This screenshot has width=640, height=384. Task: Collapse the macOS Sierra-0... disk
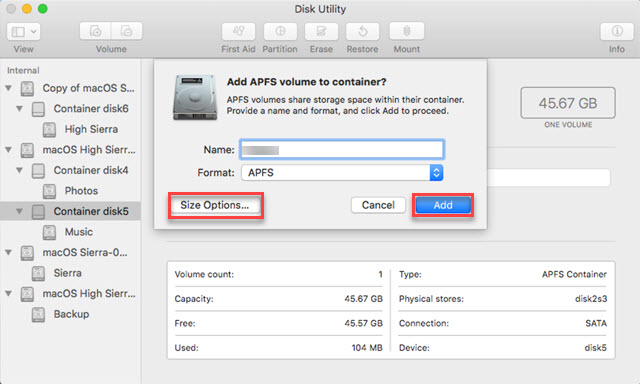(8, 253)
